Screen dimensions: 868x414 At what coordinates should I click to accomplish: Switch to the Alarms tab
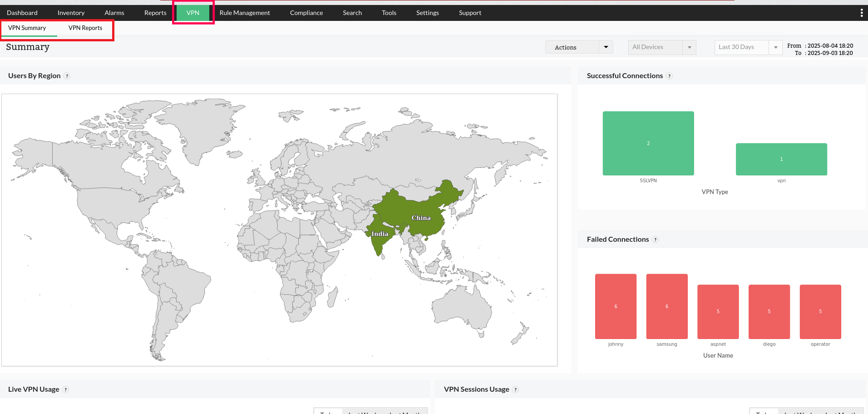114,13
